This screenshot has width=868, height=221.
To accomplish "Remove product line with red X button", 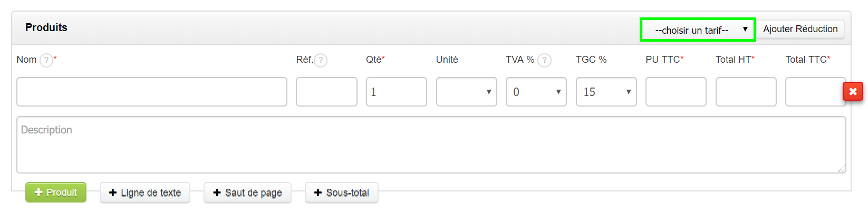I will coord(853,92).
